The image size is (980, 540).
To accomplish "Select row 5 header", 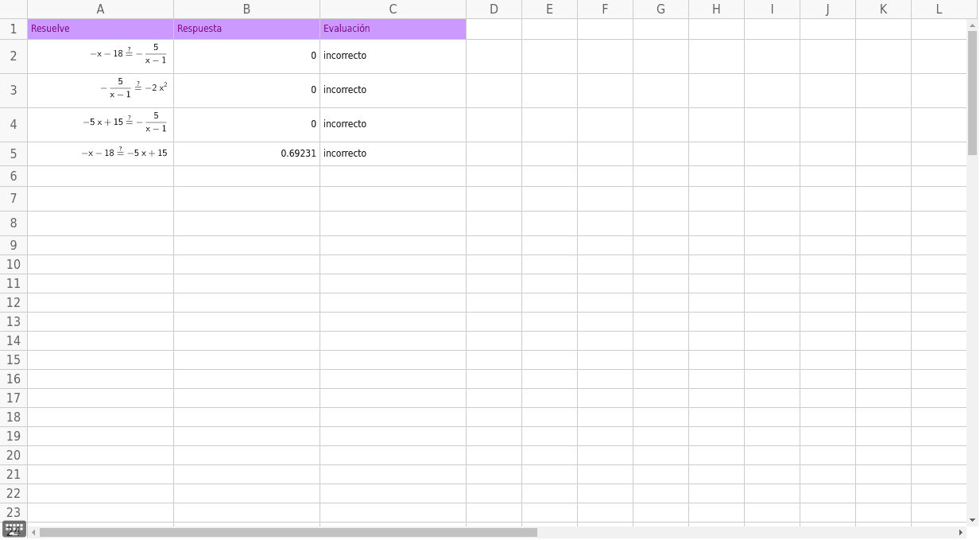I will click(14, 153).
